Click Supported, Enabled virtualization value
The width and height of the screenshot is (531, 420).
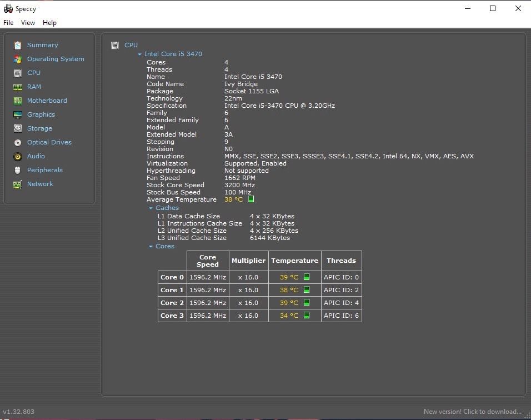(256, 163)
